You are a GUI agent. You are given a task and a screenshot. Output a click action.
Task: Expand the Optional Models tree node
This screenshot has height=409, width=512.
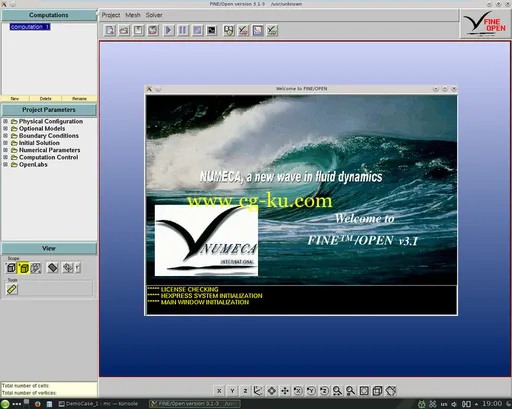point(5,128)
